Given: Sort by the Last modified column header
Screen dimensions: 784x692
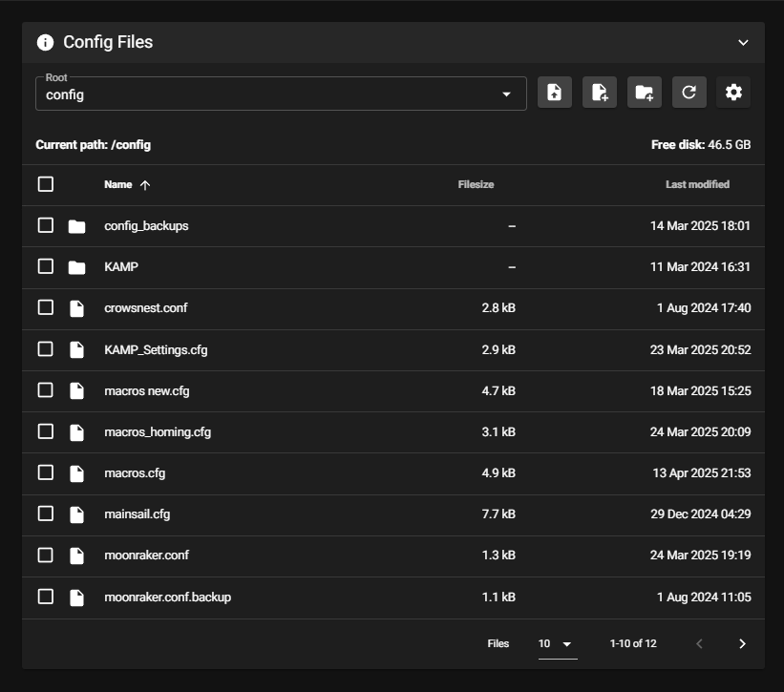Looking at the screenshot, I should coord(697,185).
